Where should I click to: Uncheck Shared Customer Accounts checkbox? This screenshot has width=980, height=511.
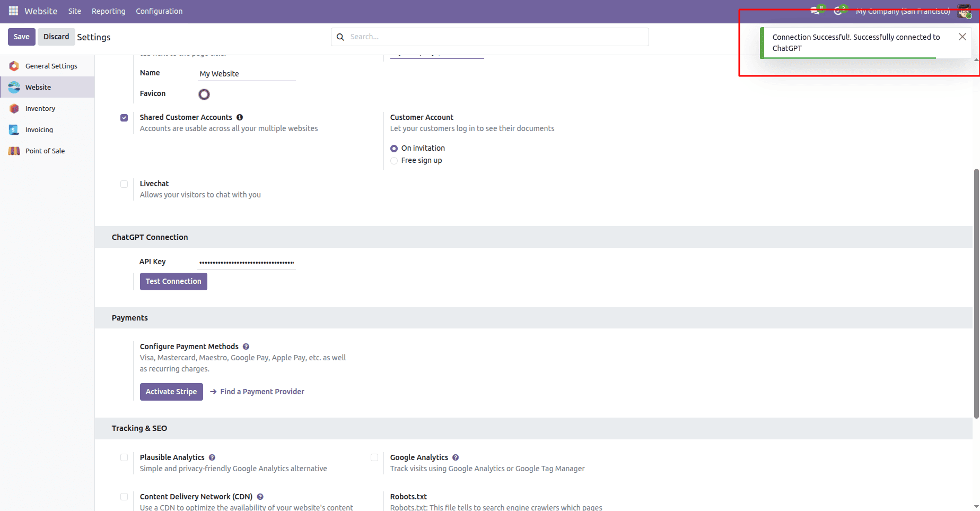point(124,118)
